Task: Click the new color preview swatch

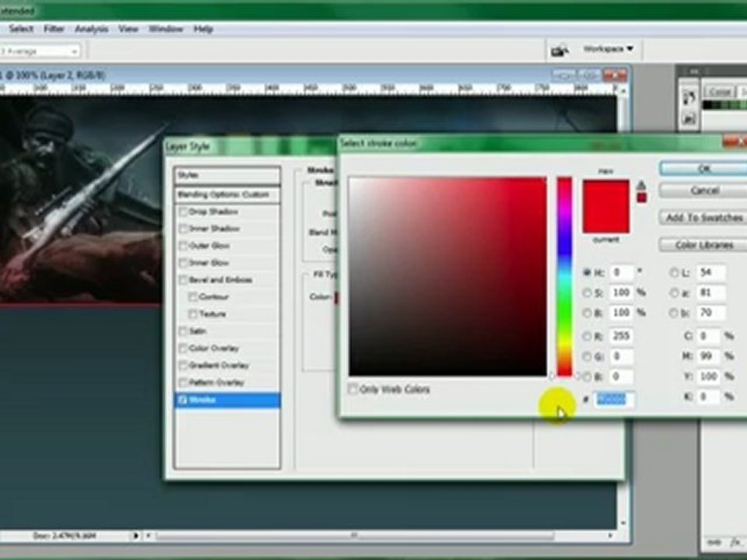Action: [x=605, y=194]
